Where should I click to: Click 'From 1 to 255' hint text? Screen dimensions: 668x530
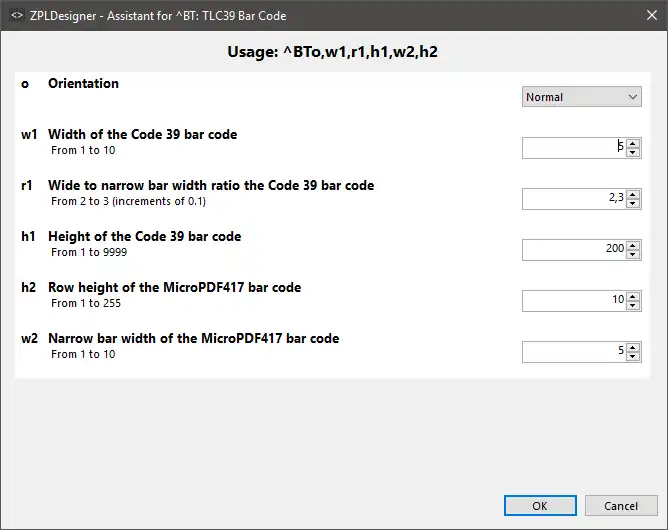click(x=86, y=303)
